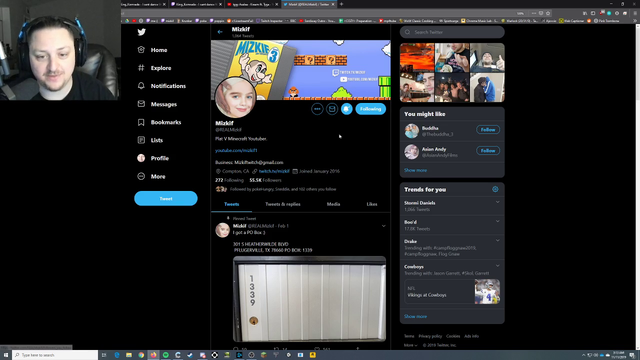Open Notifications in the sidebar

tap(162, 86)
